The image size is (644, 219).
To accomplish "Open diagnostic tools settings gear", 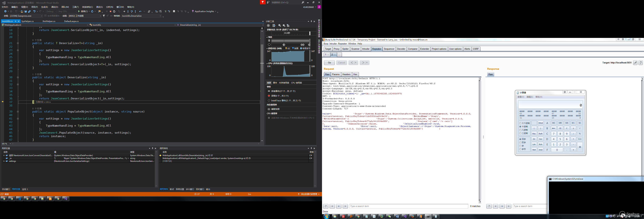I will 268,25.
